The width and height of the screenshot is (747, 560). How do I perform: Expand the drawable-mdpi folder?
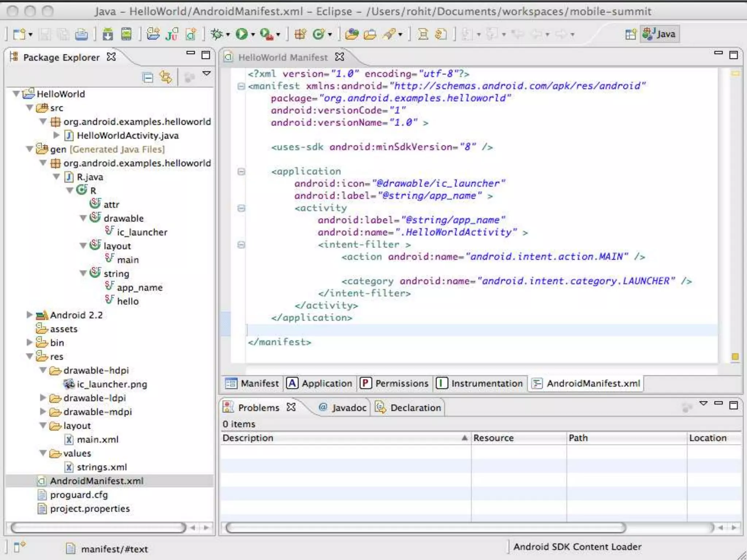(43, 411)
